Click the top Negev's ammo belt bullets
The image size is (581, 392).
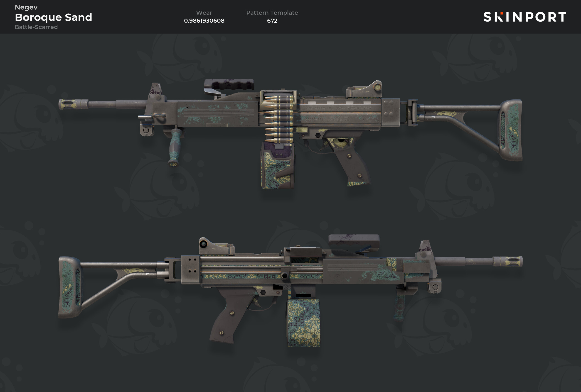click(x=279, y=119)
